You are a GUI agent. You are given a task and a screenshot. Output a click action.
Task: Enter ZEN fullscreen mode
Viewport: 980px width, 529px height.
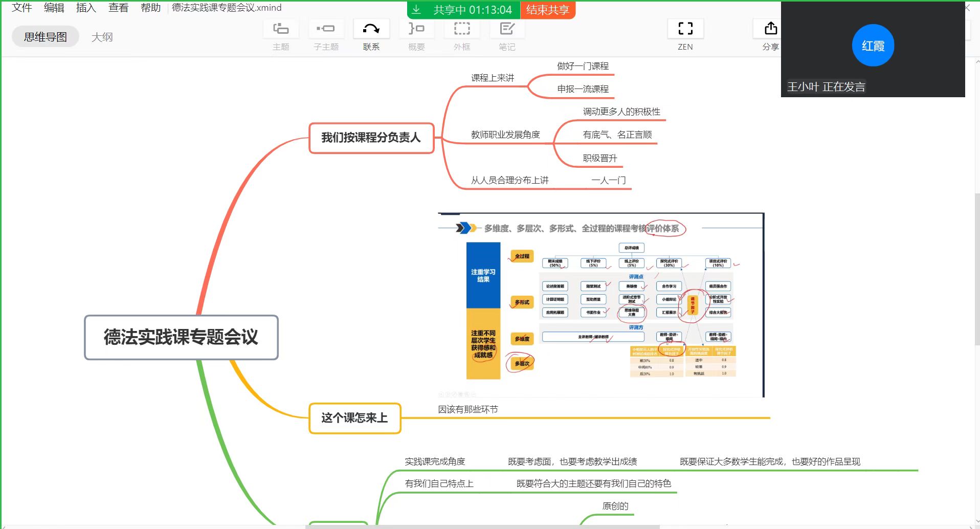(x=685, y=29)
